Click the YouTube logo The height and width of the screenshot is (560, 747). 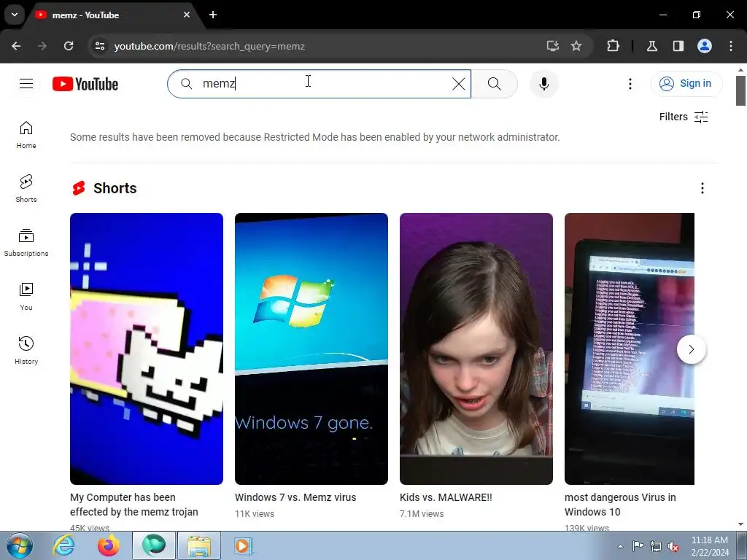[x=85, y=84]
